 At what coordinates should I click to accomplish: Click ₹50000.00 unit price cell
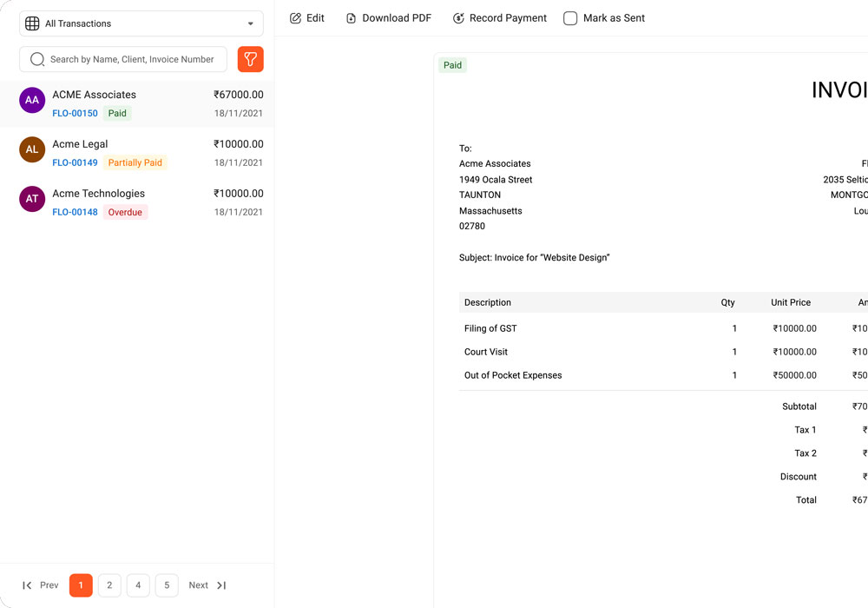(795, 375)
